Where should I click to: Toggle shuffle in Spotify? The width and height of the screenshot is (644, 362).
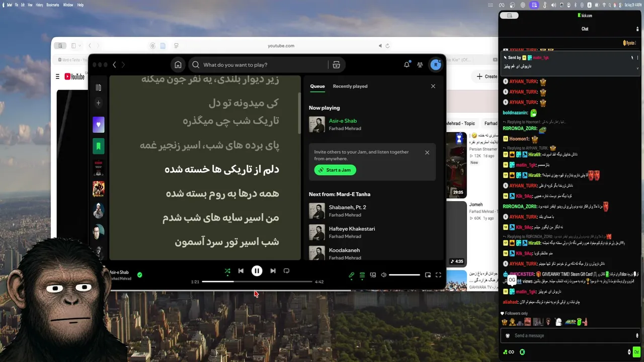point(227,271)
